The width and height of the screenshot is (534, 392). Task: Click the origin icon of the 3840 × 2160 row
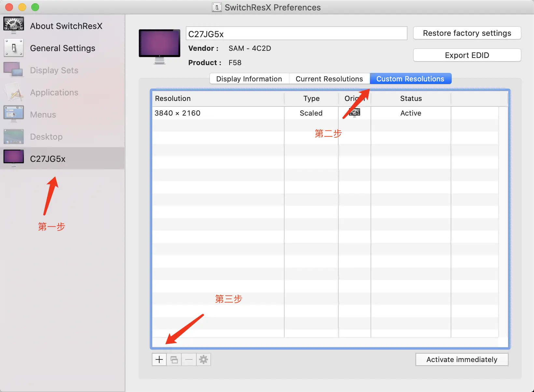[x=355, y=113]
